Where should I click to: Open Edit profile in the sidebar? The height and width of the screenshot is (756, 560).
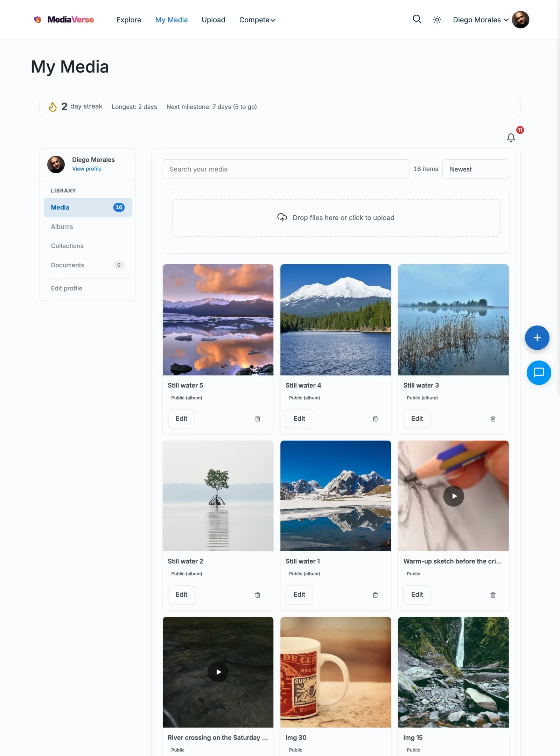point(88,288)
